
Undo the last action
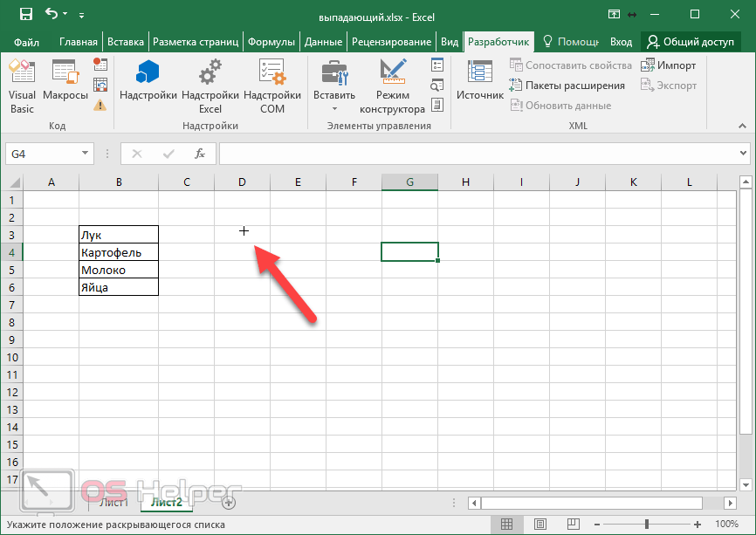point(52,14)
